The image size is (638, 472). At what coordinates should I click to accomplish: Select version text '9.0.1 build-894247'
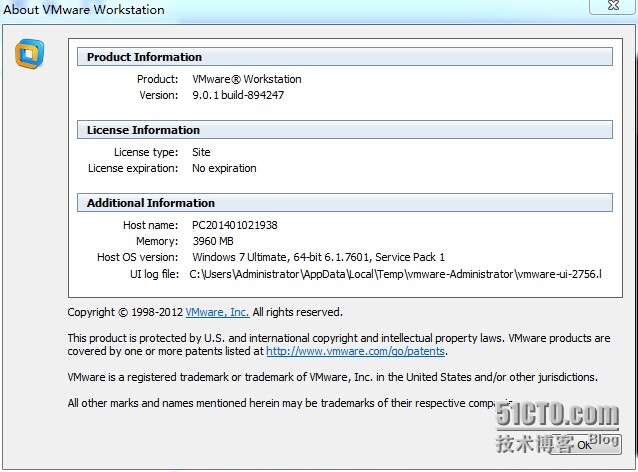(x=238, y=95)
